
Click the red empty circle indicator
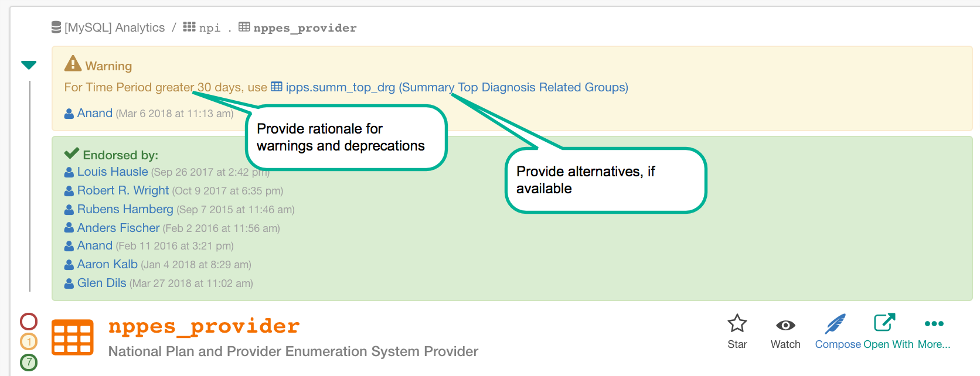(29, 321)
